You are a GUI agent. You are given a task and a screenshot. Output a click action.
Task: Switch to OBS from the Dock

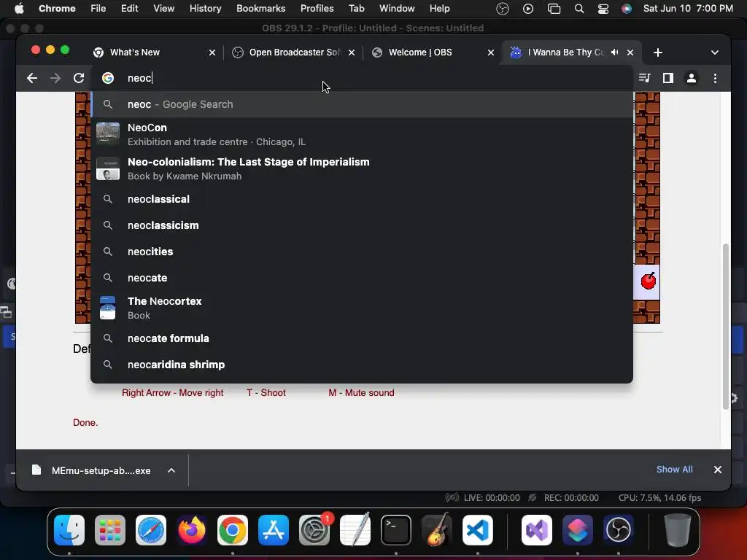pos(619,529)
